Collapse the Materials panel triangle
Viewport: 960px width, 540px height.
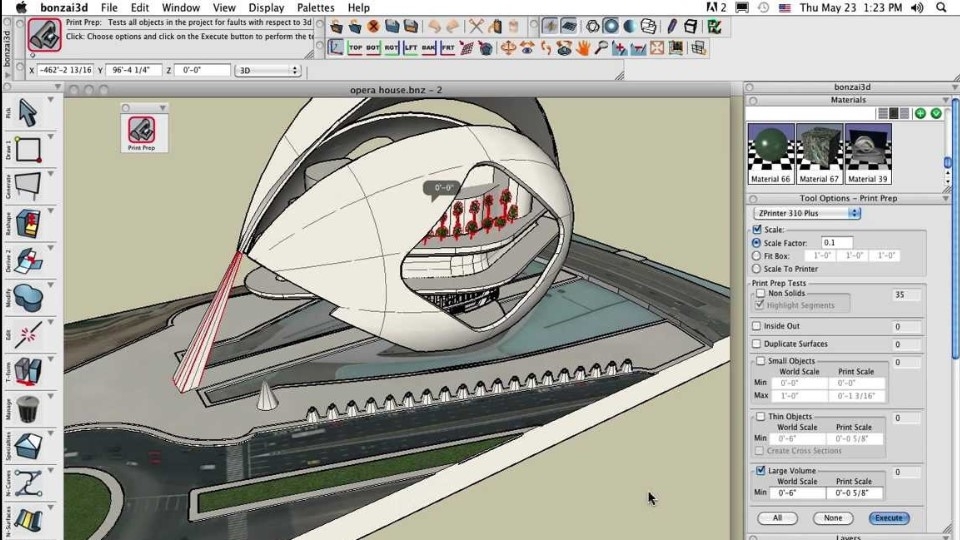tap(946, 100)
